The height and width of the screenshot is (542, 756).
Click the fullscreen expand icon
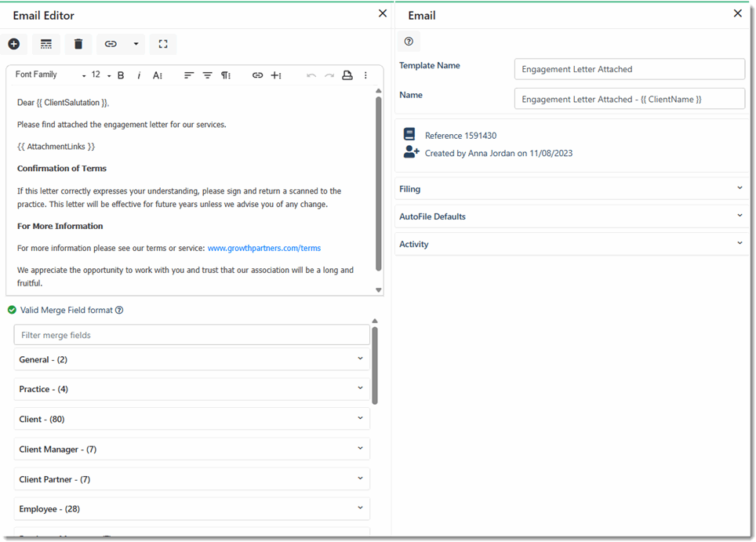163,45
